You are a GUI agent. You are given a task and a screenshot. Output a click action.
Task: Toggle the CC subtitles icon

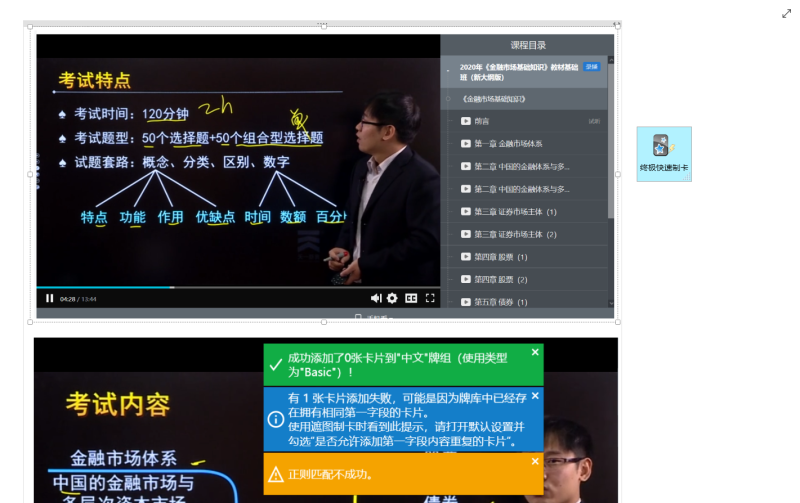(411, 298)
